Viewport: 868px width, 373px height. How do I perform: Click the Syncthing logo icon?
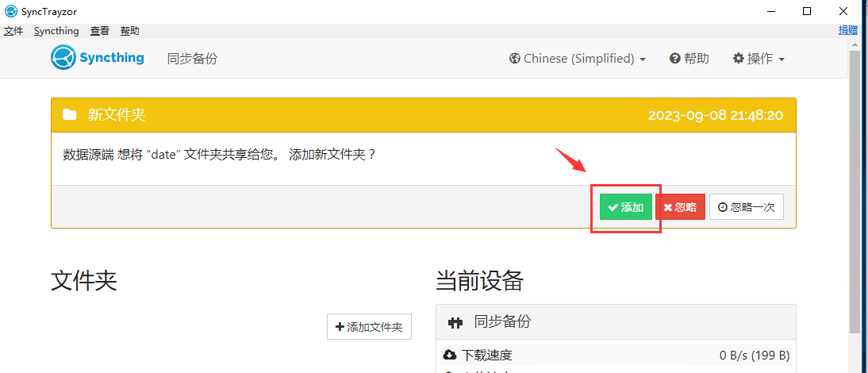pos(63,58)
